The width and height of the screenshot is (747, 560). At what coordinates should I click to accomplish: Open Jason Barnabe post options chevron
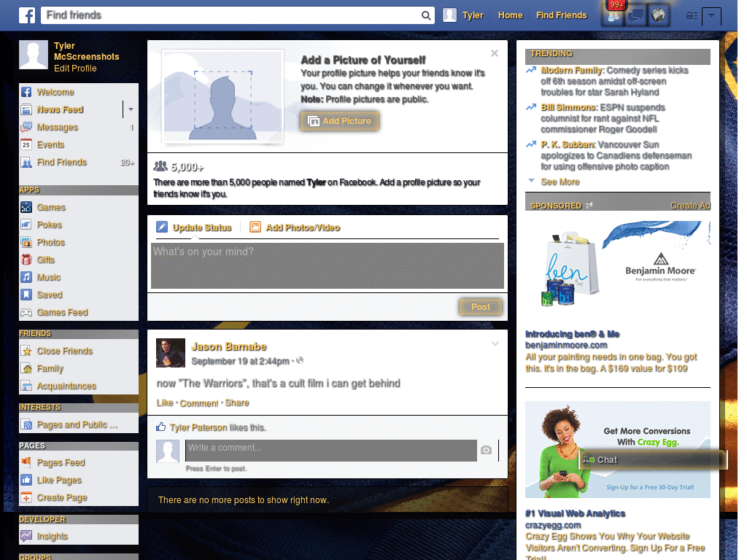tap(495, 343)
